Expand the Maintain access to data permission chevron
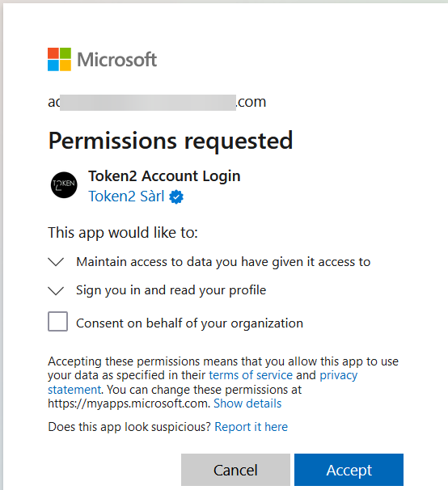Viewport: 448px width, 490px height. (56, 262)
